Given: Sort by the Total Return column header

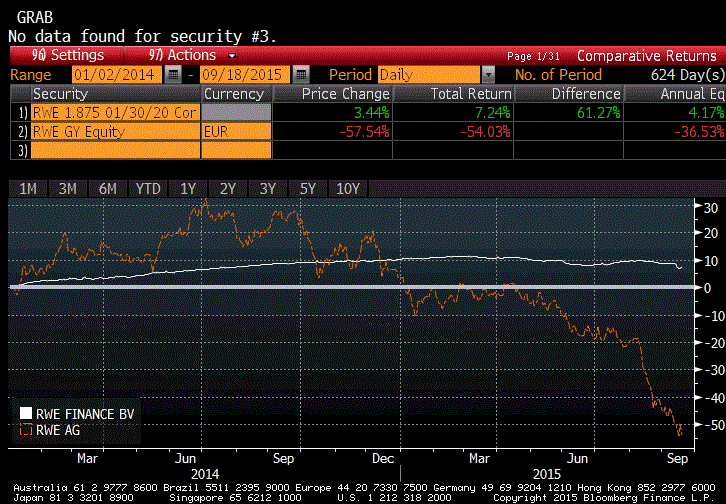Looking at the screenshot, I should [454, 94].
